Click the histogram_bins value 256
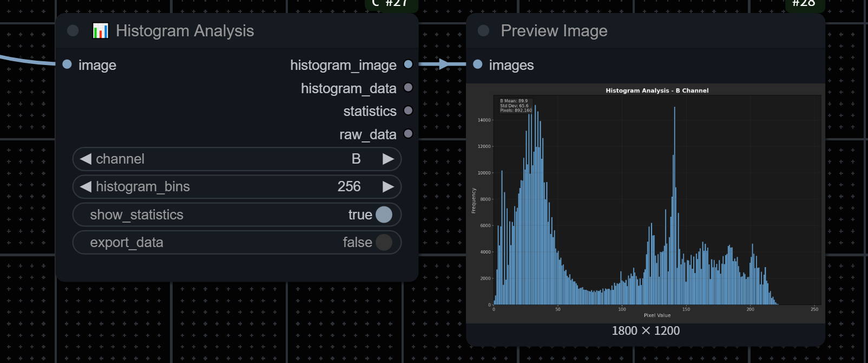868x363 pixels. (x=349, y=186)
